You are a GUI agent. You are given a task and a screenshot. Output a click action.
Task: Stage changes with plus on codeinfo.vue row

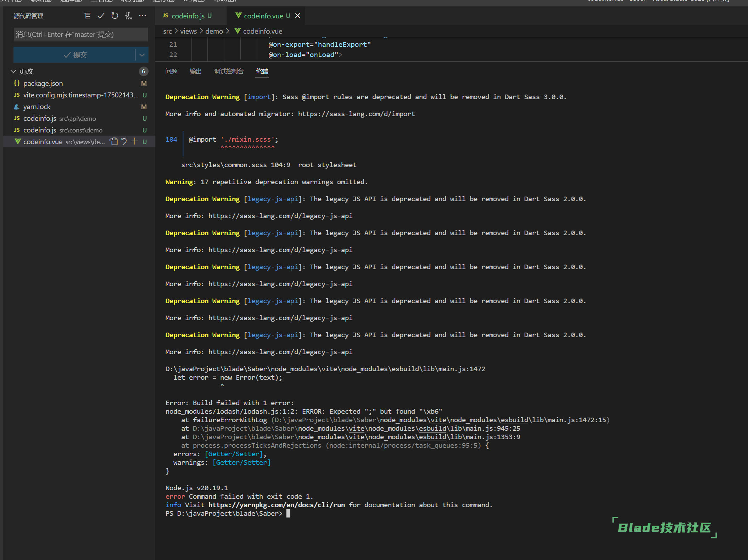click(x=134, y=142)
